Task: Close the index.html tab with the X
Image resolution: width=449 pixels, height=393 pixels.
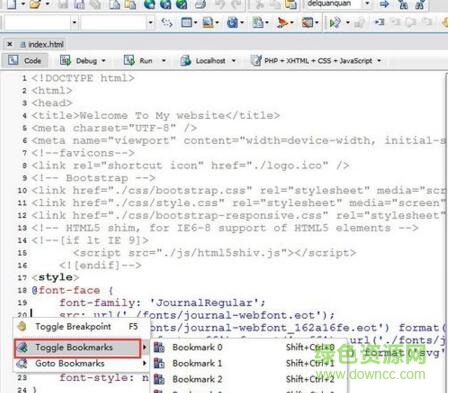Action: (10, 44)
